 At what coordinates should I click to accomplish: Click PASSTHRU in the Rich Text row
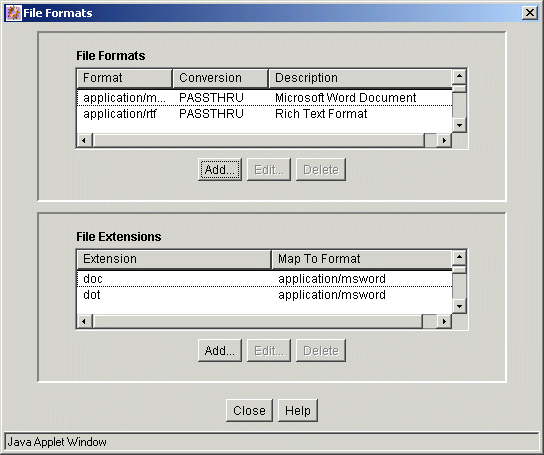click(x=211, y=114)
